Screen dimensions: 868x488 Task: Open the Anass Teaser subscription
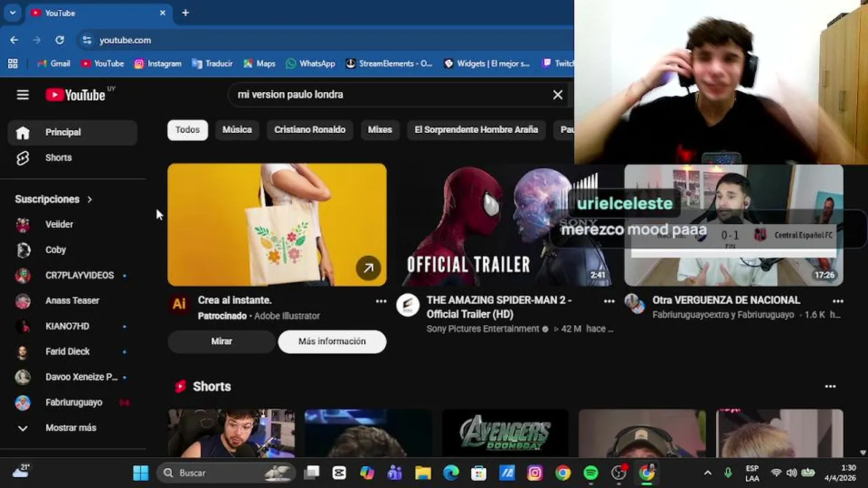[73, 300]
